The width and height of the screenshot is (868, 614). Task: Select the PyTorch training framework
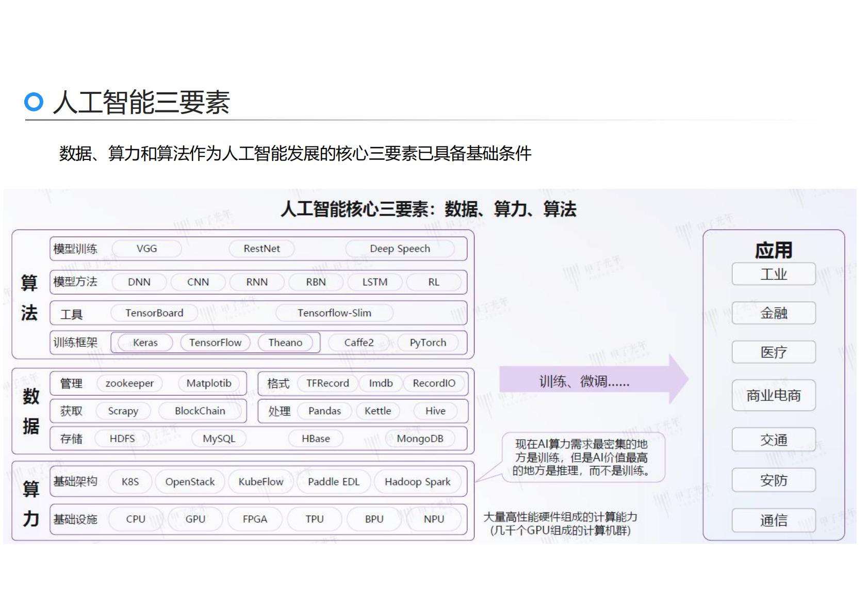point(428,342)
